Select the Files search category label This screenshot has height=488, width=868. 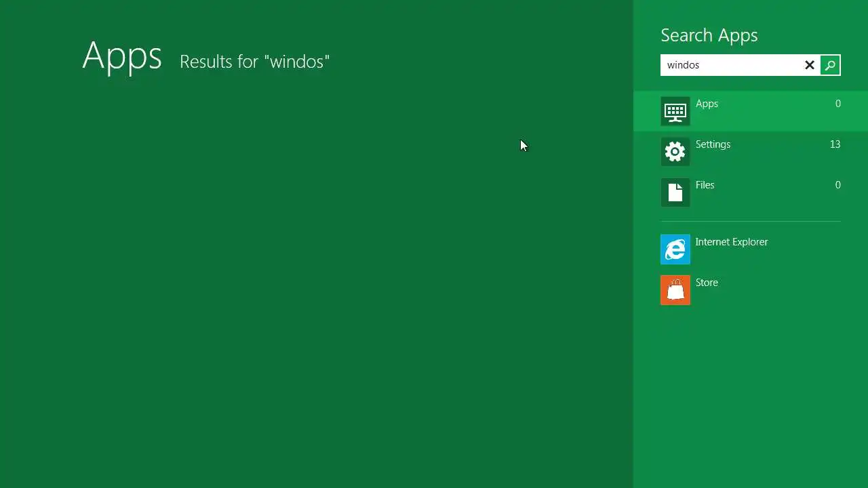[x=705, y=185]
